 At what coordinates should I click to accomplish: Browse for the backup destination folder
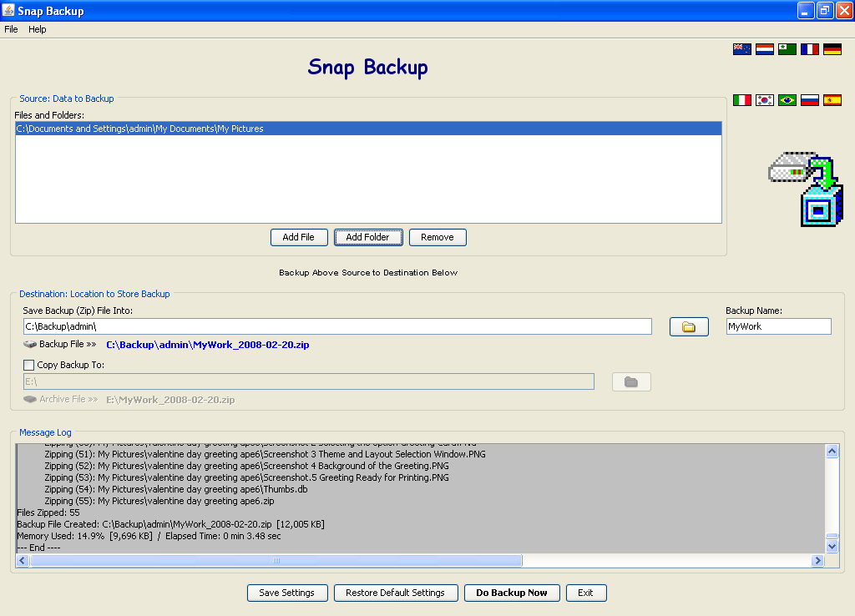(689, 326)
